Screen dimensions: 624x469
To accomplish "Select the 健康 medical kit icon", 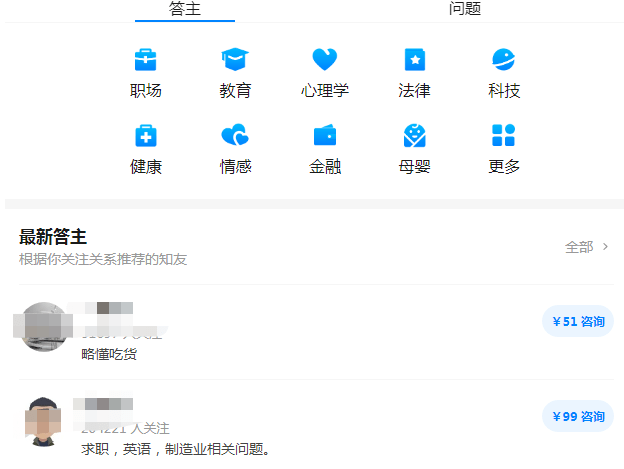I will [x=145, y=135].
